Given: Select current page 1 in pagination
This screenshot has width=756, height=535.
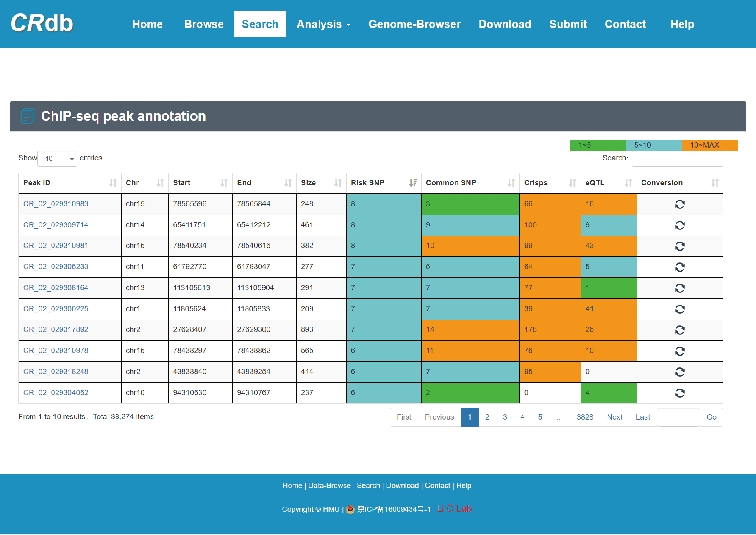Looking at the screenshot, I should tap(470, 417).
